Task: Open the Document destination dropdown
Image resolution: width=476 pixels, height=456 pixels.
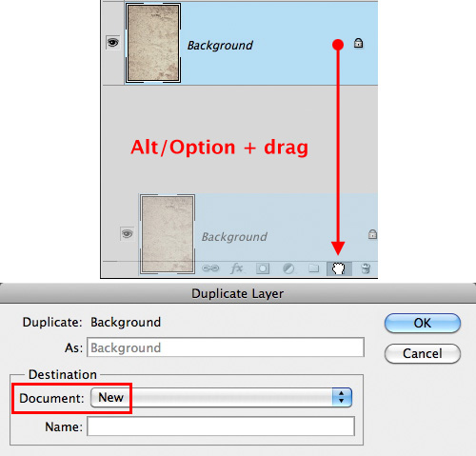Action: coord(221,397)
